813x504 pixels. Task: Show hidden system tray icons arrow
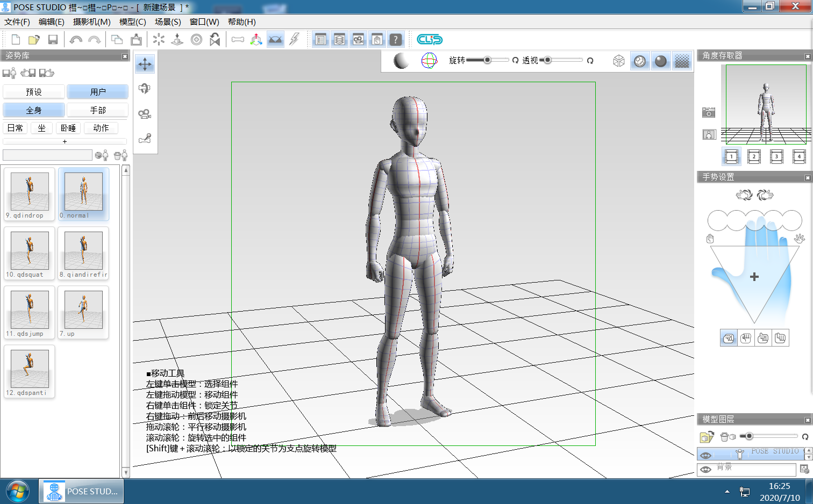727,492
